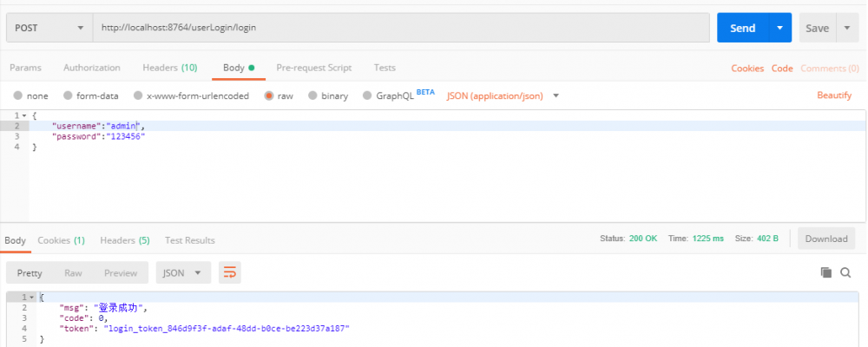This screenshot has height=347, width=868.
Task: Switch to the Authorization tab
Action: (92, 68)
